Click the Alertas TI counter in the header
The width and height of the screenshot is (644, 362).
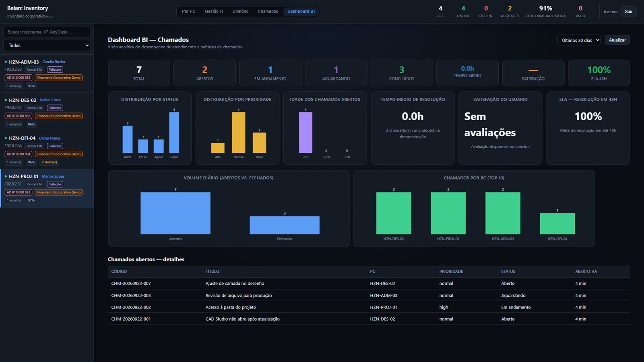tap(510, 12)
